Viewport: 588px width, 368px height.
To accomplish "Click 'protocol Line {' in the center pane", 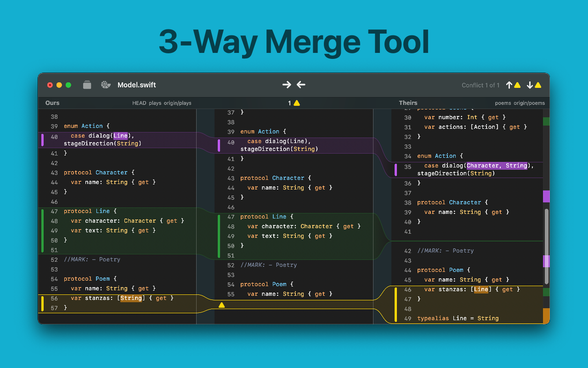I will 267,217.
